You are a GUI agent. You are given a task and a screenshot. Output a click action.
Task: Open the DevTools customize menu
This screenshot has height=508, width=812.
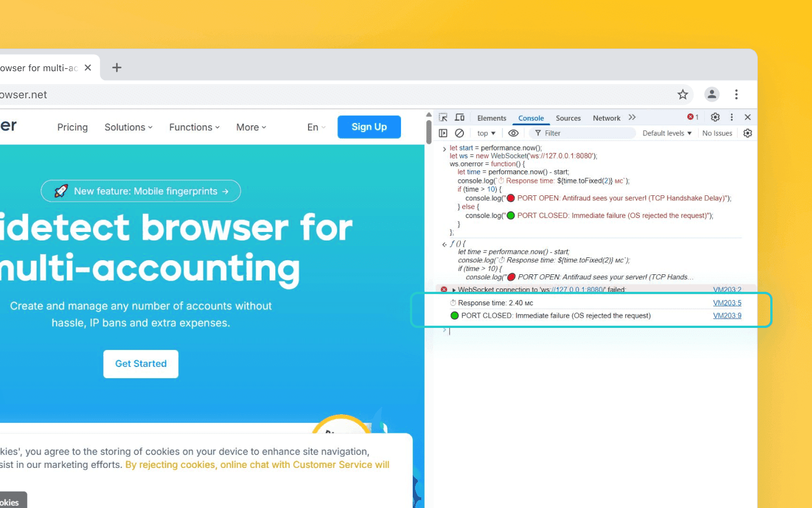[x=732, y=117]
